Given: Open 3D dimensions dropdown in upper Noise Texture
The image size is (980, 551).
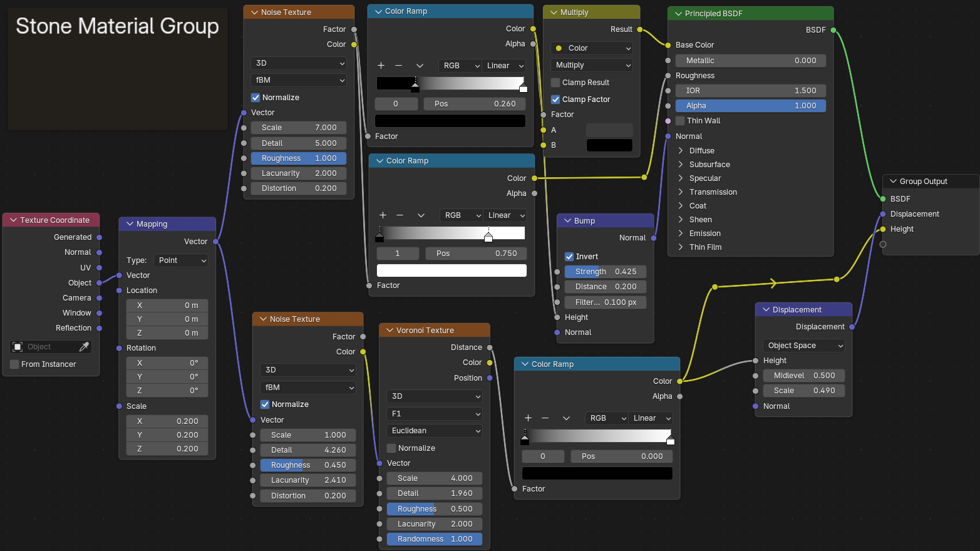Looking at the screenshot, I should (x=299, y=63).
